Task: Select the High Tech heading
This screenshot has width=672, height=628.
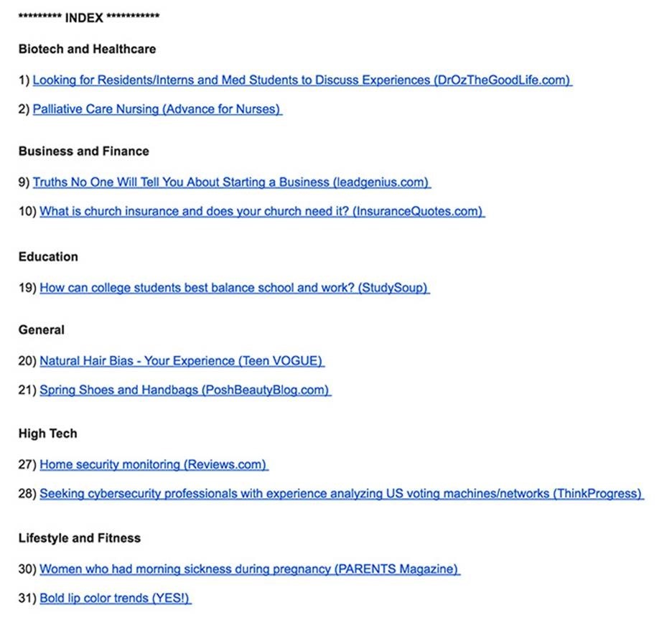Action: 47,433
